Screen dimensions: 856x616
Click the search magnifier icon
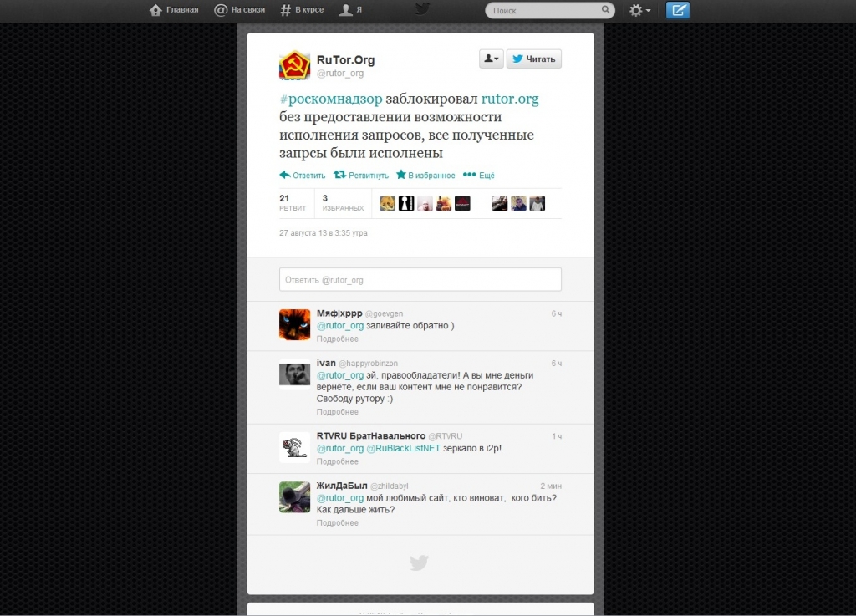606,10
